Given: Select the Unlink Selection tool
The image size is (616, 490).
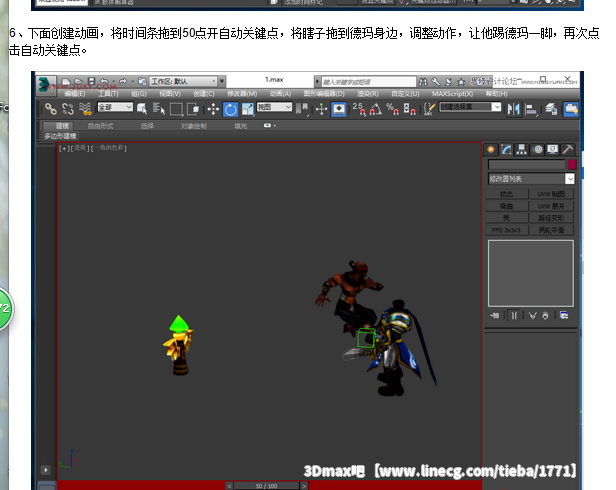Looking at the screenshot, I should [68, 109].
